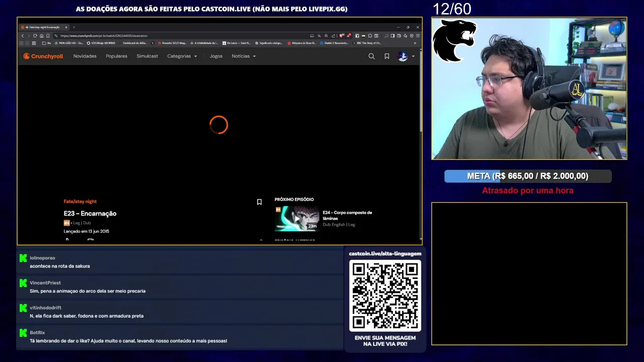Click the Crunchyroll logo

point(43,56)
